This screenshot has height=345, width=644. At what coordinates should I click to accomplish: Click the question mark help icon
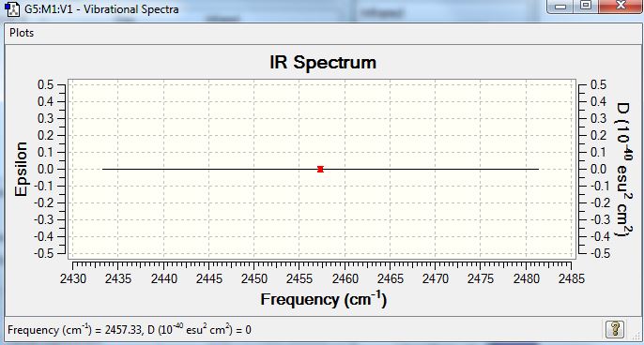(615, 329)
